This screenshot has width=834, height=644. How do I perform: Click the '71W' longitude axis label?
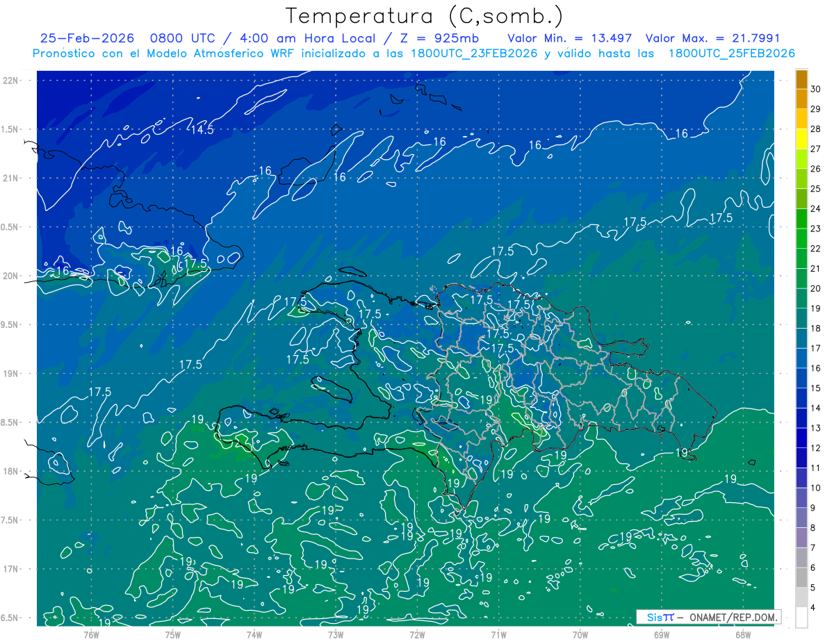(x=498, y=634)
